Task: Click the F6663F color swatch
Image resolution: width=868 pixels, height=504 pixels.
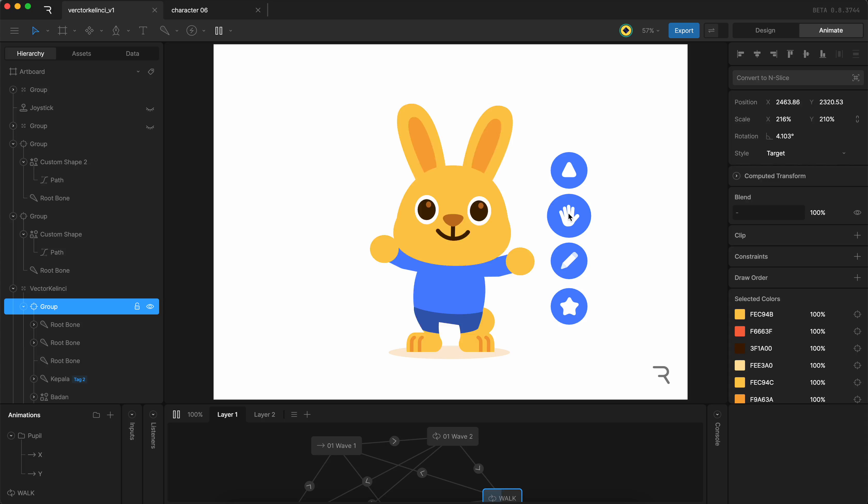Action: point(740,331)
